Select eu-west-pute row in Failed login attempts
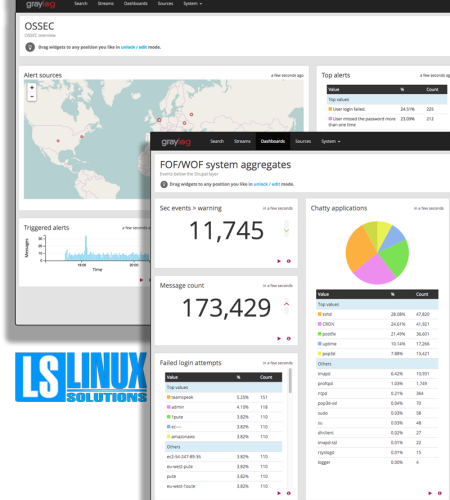Screen dimensions: 450x500 click(x=223, y=466)
